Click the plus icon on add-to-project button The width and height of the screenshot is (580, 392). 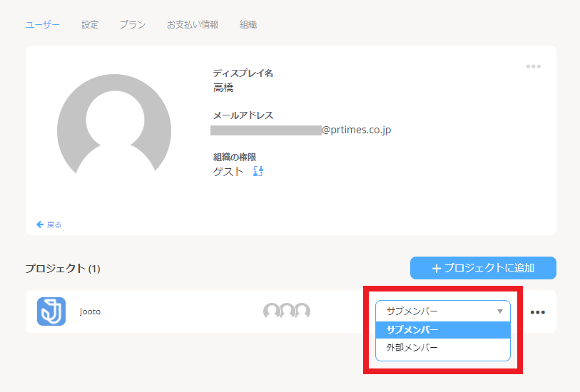tap(437, 268)
